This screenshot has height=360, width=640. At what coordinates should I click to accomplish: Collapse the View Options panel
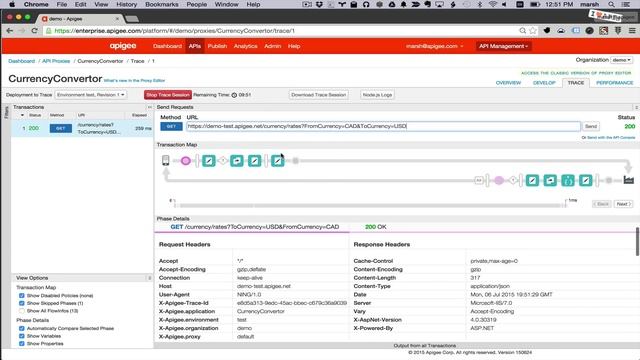coord(149,278)
